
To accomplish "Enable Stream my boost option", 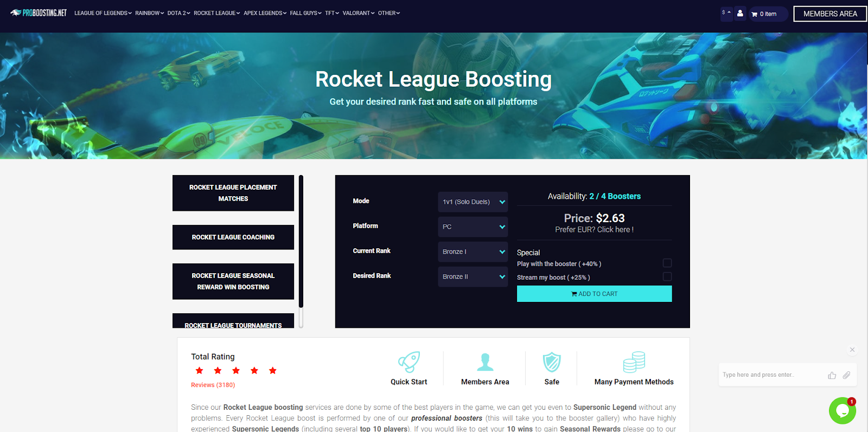I will 667,276.
